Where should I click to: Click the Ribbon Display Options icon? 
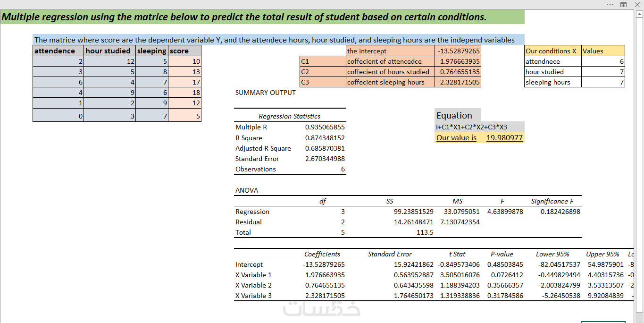point(623,4)
